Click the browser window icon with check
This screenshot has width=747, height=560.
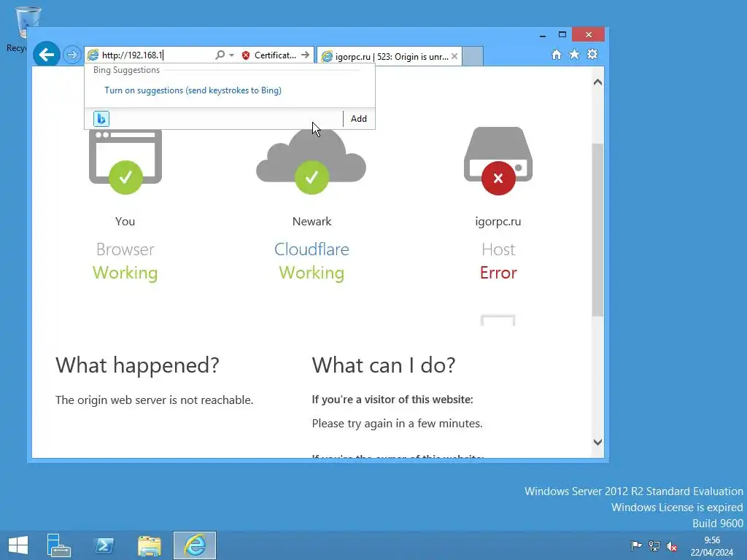coord(125,162)
